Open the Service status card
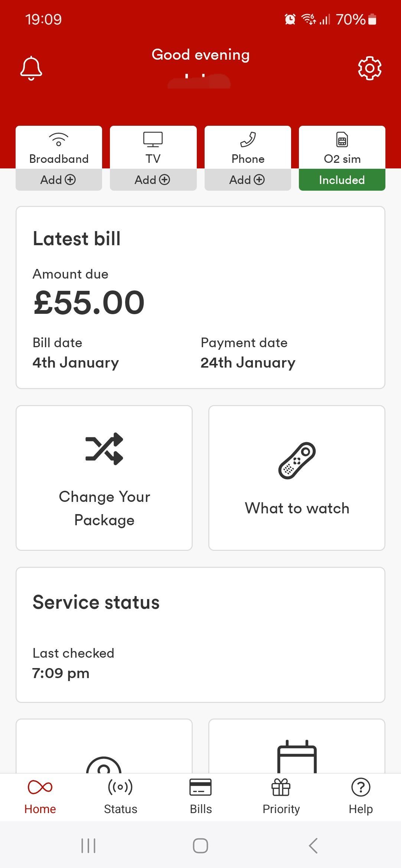 coord(200,635)
